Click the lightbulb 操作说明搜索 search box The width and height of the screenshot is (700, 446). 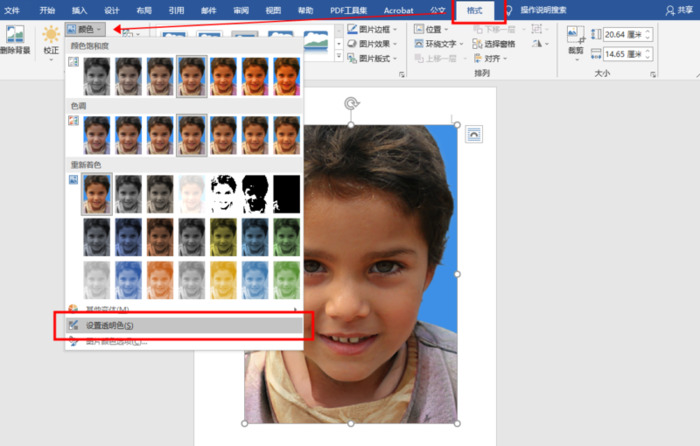click(547, 10)
